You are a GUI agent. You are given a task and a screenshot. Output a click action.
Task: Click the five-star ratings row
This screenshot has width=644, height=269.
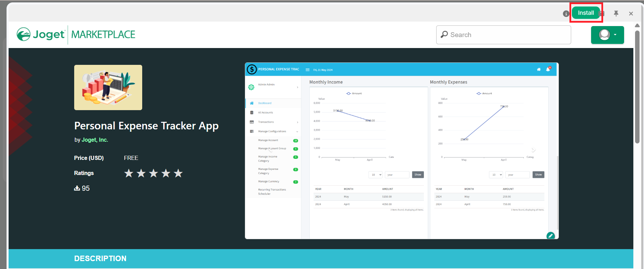pos(153,173)
